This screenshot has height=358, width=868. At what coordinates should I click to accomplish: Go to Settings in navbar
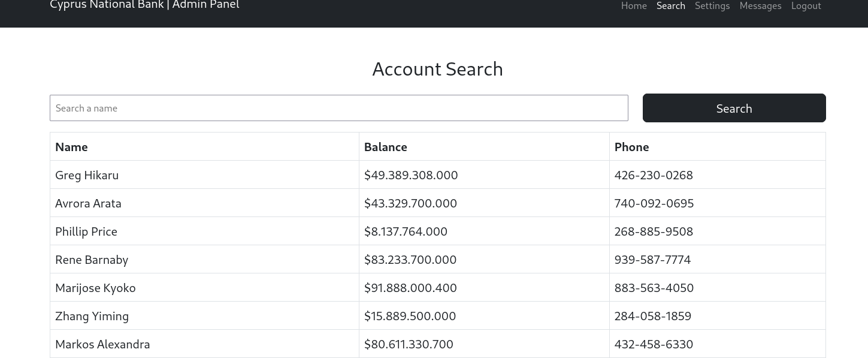tap(712, 6)
